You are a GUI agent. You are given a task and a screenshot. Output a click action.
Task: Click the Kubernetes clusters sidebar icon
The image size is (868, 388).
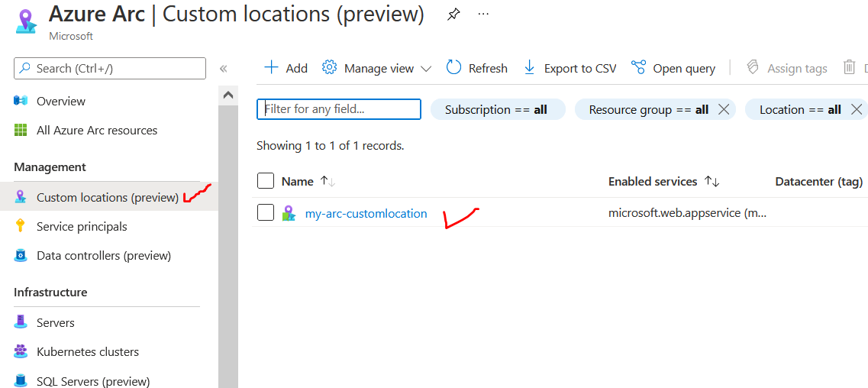21,351
